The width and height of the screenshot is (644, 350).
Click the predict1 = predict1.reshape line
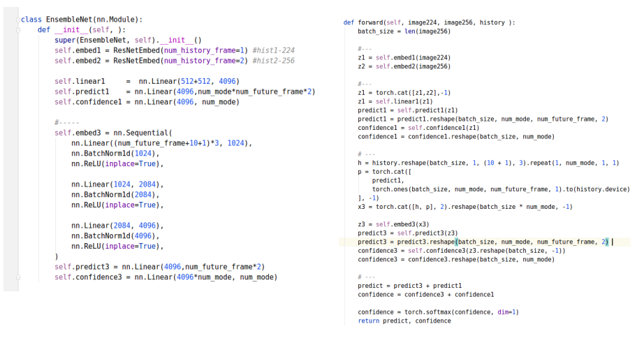click(483, 119)
